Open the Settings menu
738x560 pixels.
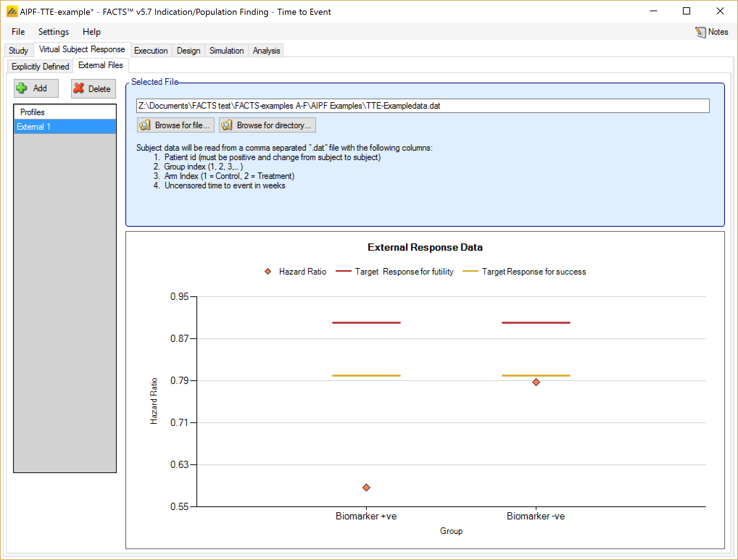(53, 32)
